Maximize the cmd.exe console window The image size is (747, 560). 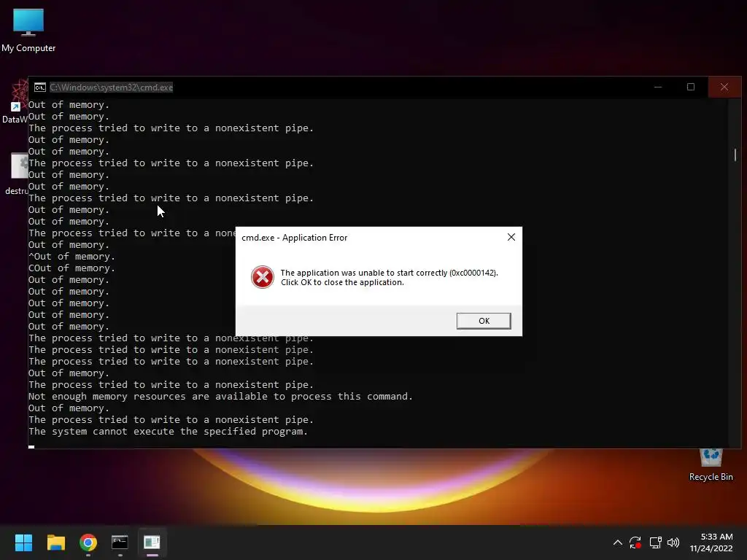tap(691, 87)
